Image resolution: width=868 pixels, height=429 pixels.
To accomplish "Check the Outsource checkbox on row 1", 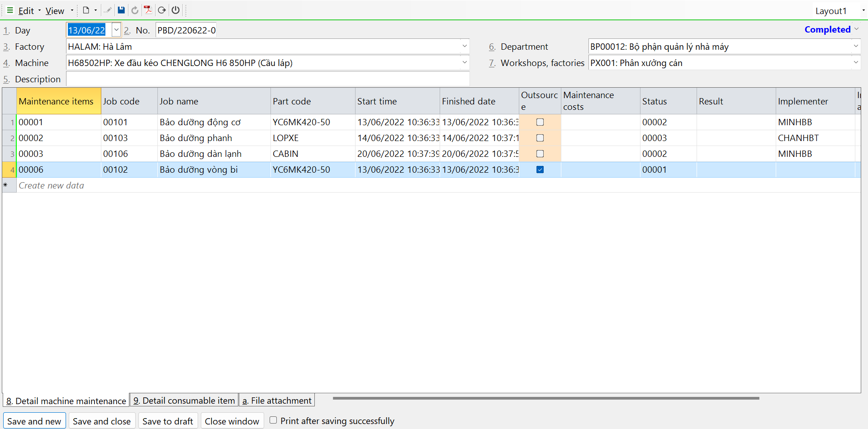I will coord(540,122).
